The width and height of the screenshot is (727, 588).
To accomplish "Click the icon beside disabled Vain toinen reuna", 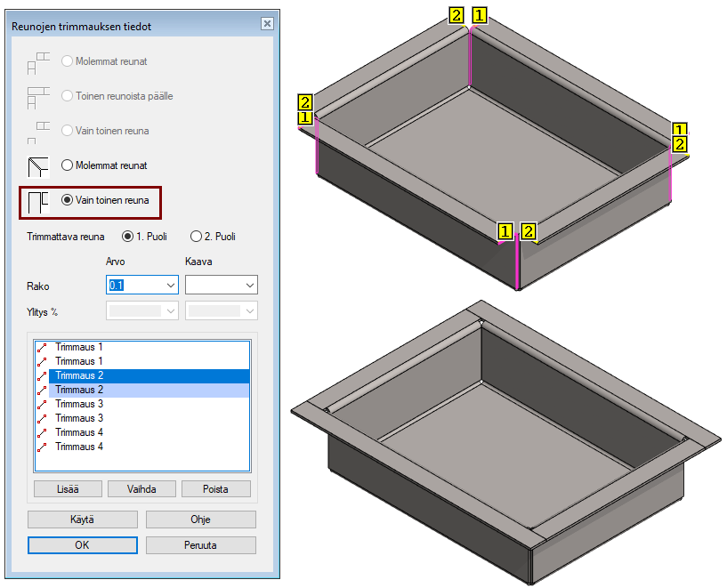I will point(38,133).
